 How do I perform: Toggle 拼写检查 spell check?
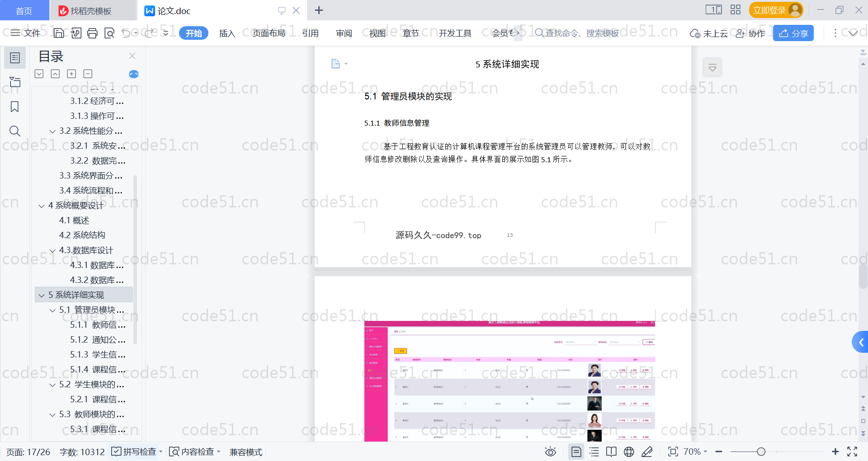click(134, 452)
